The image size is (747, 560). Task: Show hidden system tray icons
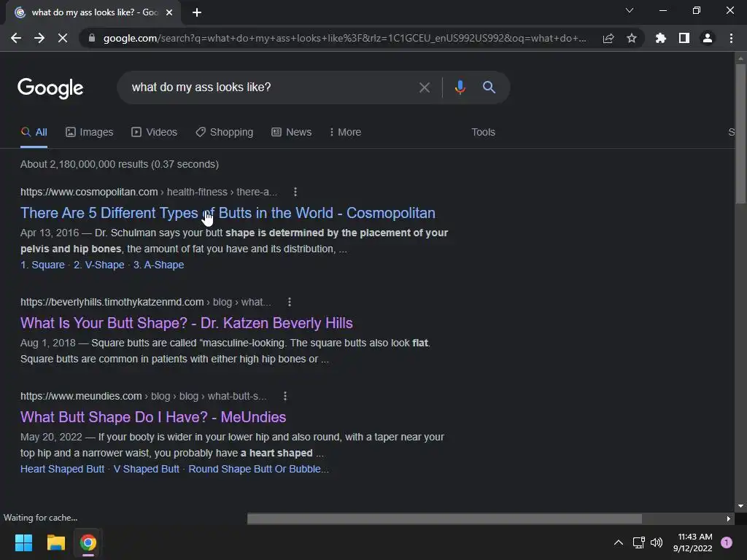(619, 542)
